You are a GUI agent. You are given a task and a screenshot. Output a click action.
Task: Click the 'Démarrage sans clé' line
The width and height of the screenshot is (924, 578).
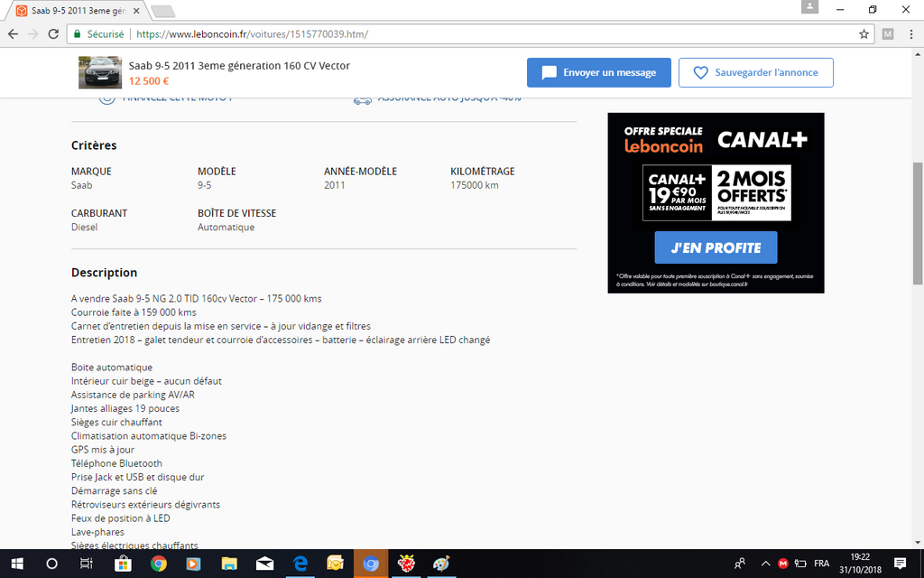coord(115,490)
